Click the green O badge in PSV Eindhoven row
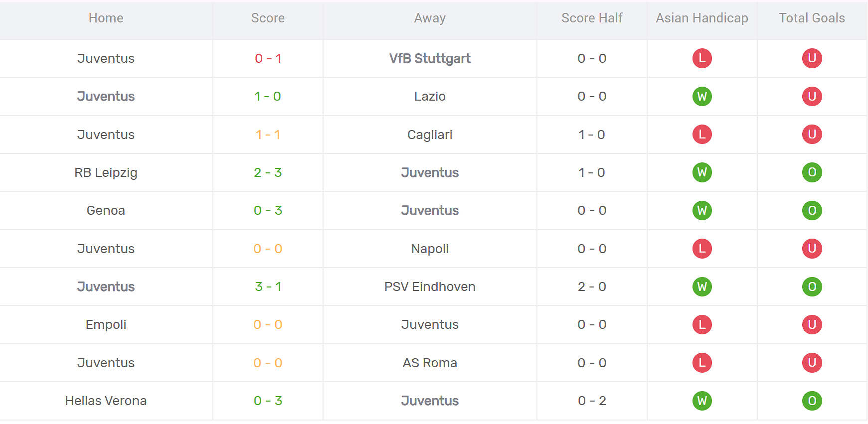868x424 pixels. click(812, 286)
